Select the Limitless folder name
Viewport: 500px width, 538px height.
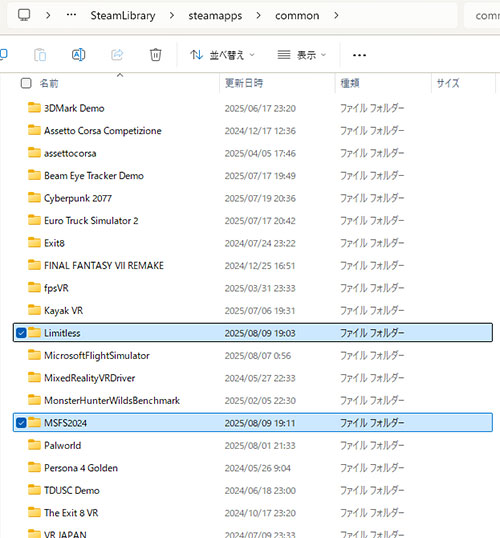(x=62, y=333)
